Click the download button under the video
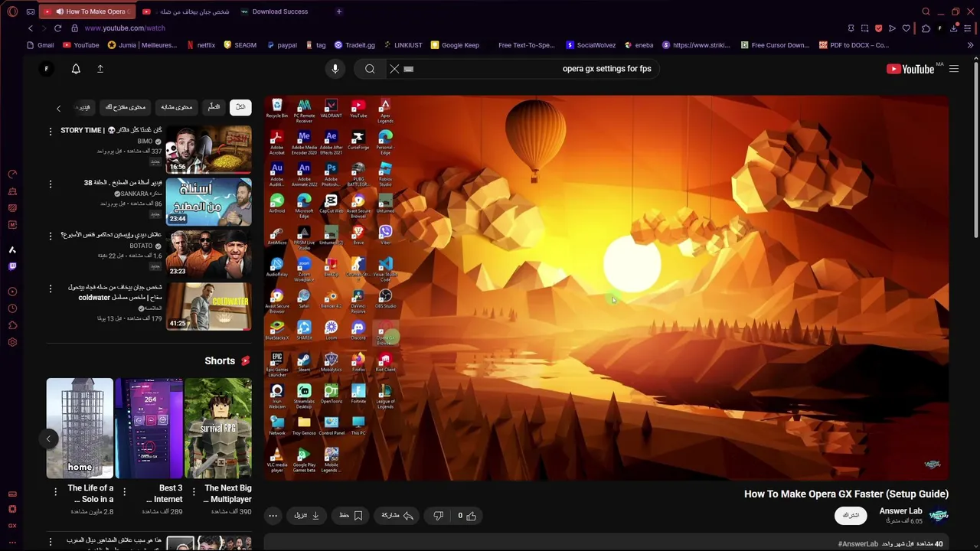980x551 pixels. [x=306, y=516]
